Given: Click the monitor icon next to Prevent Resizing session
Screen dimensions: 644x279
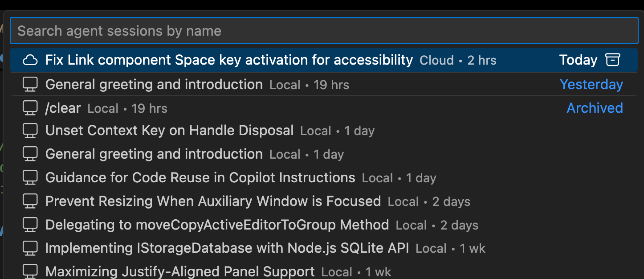Looking at the screenshot, I should 30,201.
